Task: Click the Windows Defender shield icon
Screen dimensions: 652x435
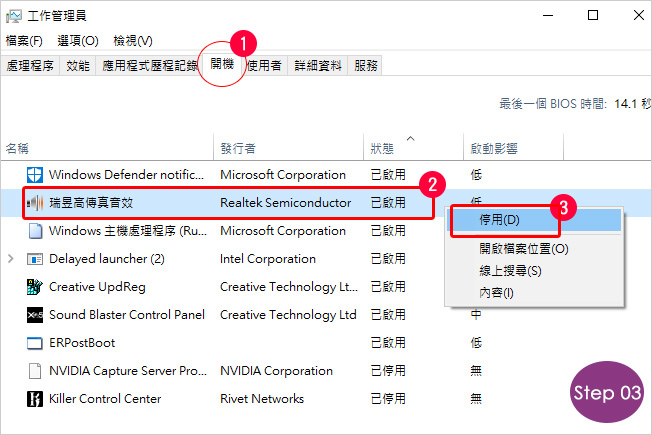Action: tap(35, 175)
